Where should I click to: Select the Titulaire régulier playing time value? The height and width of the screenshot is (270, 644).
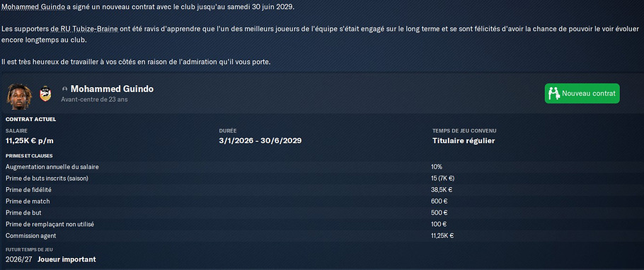tap(464, 141)
